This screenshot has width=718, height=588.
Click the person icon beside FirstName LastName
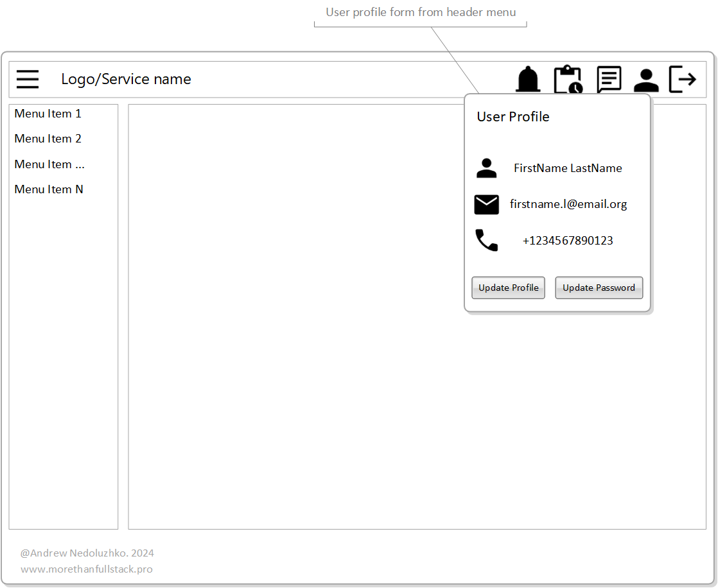point(487,168)
